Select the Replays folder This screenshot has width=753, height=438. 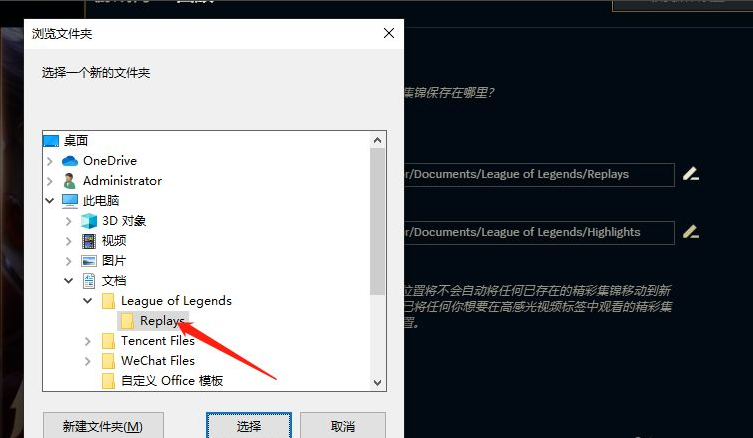[x=153, y=321]
